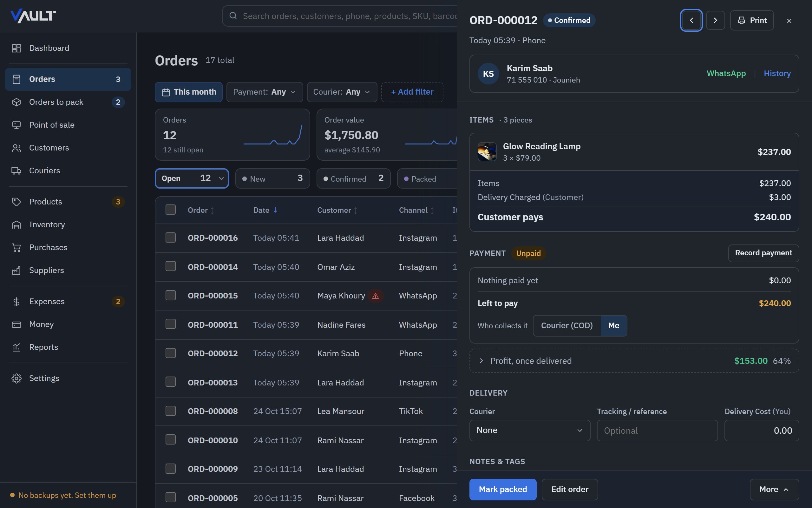Go to next order with right arrow
The height and width of the screenshot is (508, 812).
pyautogui.click(x=715, y=20)
